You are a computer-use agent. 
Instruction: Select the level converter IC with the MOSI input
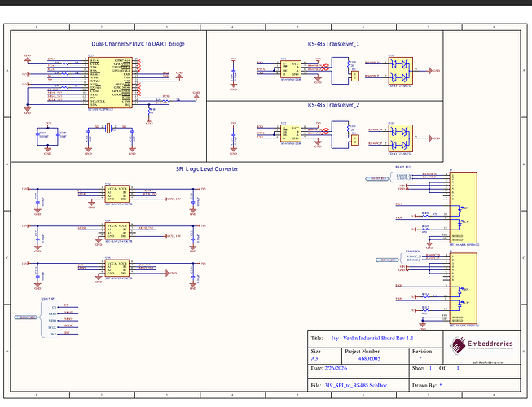117,231
